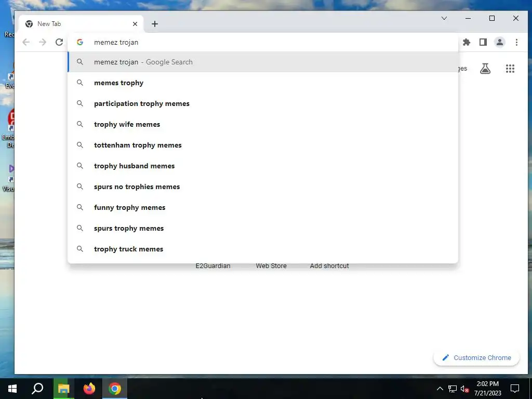Expand the tab search chevron

(444, 18)
